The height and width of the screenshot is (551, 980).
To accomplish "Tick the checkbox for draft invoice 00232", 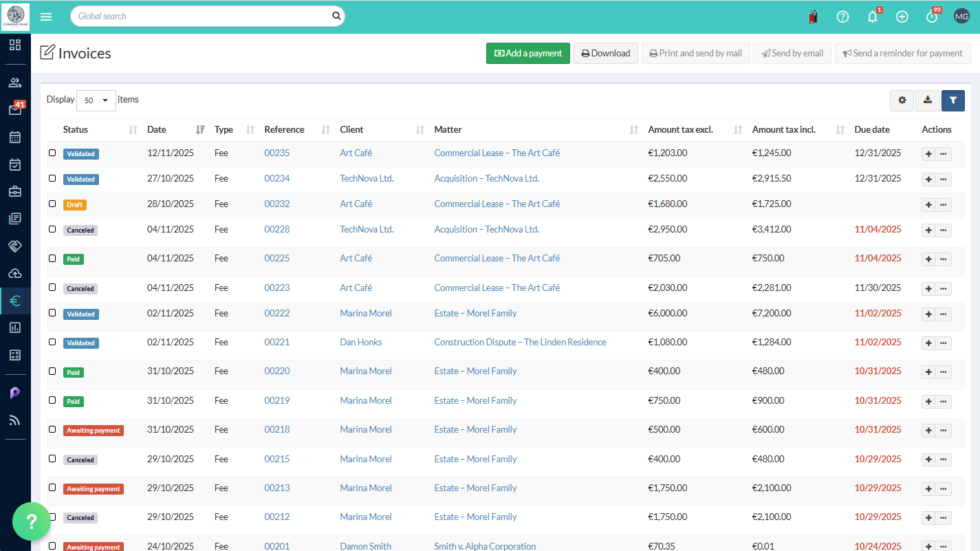I will click(x=52, y=204).
